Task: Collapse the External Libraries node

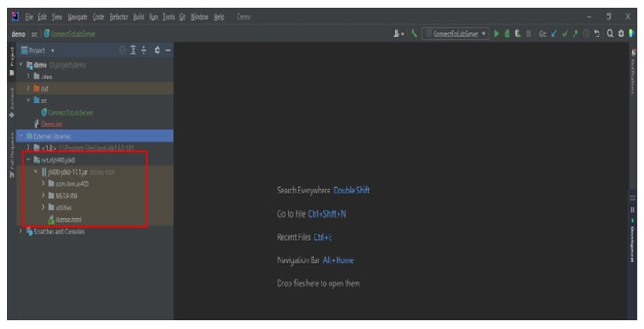Action: pos(21,136)
